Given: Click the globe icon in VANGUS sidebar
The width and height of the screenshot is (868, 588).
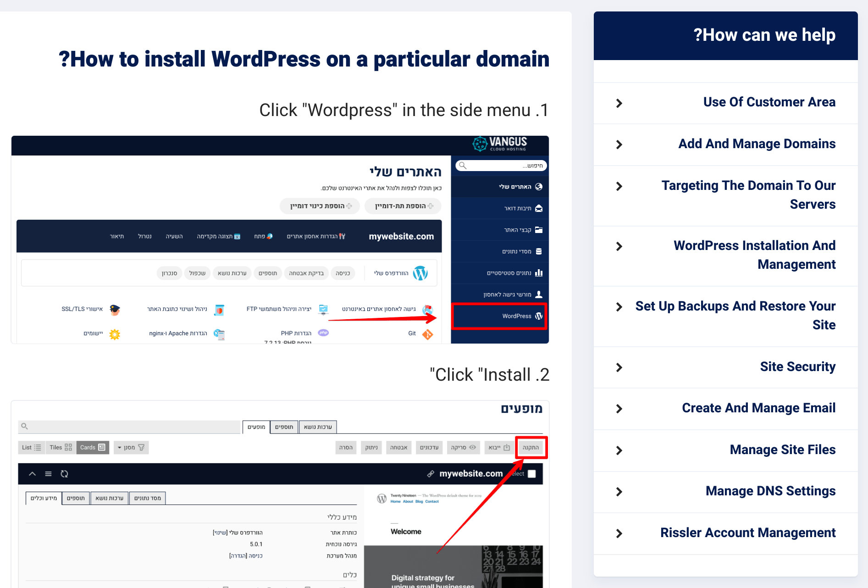Looking at the screenshot, I should pyautogui.click(x=539, y=187).
